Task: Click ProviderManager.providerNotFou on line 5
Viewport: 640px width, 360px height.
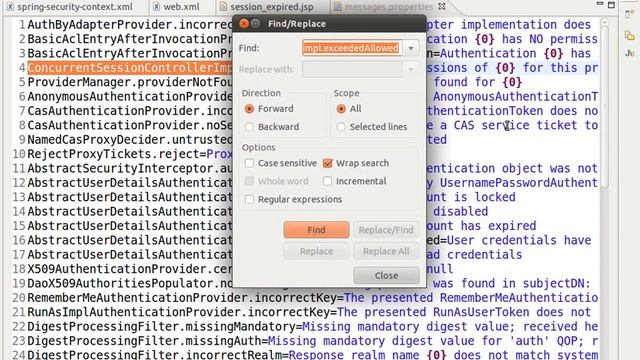Action: pos(129,82)
